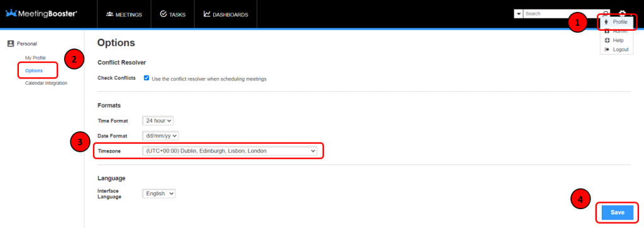Viewport: 644px width, 228px height.
Task: Click the Options page heading
Action: pos(116,43)
